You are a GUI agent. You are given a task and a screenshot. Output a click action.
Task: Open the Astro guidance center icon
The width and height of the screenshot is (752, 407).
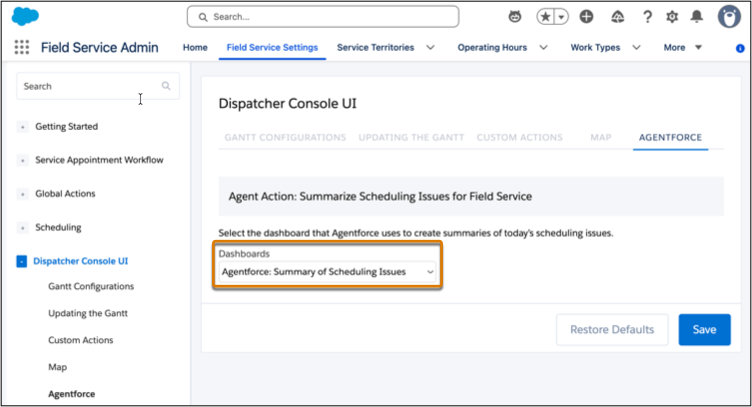point(515,17)
